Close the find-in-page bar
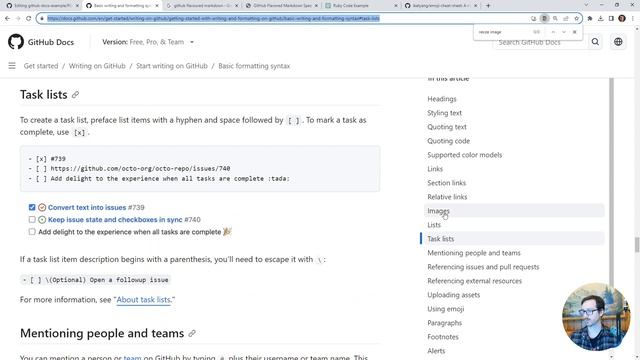This screenshot has width=640, height=360. pos(574,32)
